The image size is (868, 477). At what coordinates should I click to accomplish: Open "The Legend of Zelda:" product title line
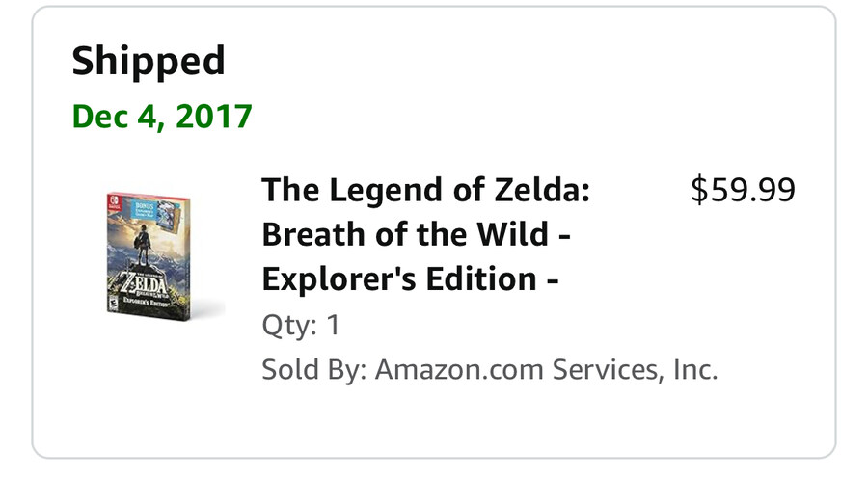(x=425, y=191)
